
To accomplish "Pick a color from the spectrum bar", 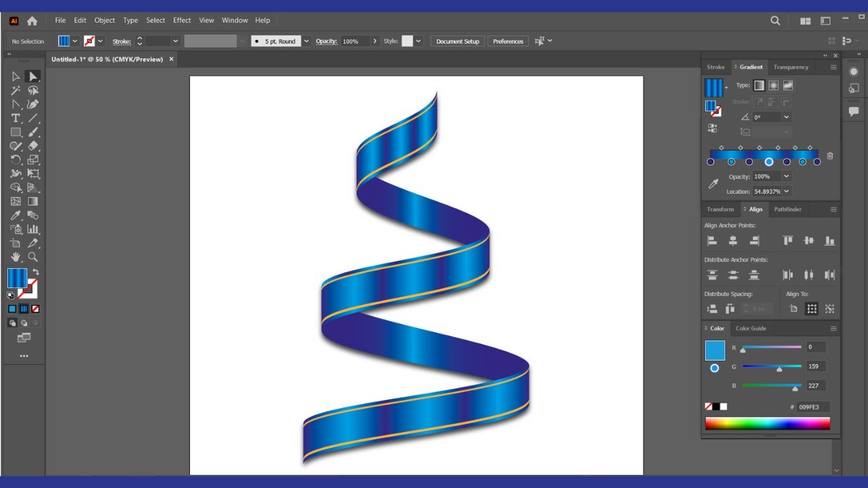I will (x=768, y=424).
